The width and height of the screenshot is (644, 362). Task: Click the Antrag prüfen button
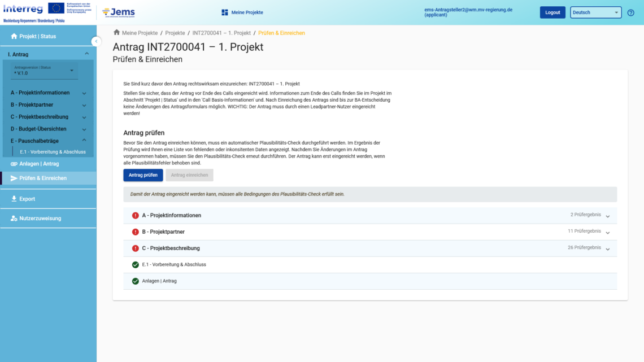(x=143, y=175)
